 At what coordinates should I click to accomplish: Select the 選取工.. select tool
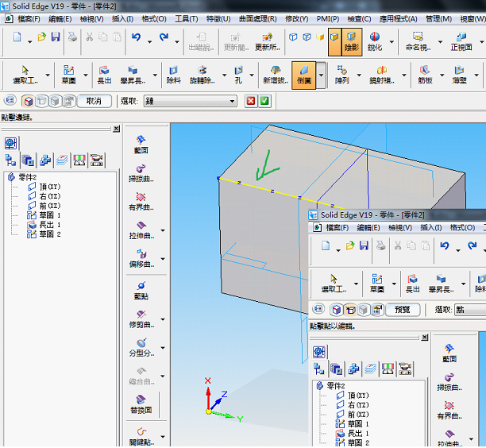point(25,75)
